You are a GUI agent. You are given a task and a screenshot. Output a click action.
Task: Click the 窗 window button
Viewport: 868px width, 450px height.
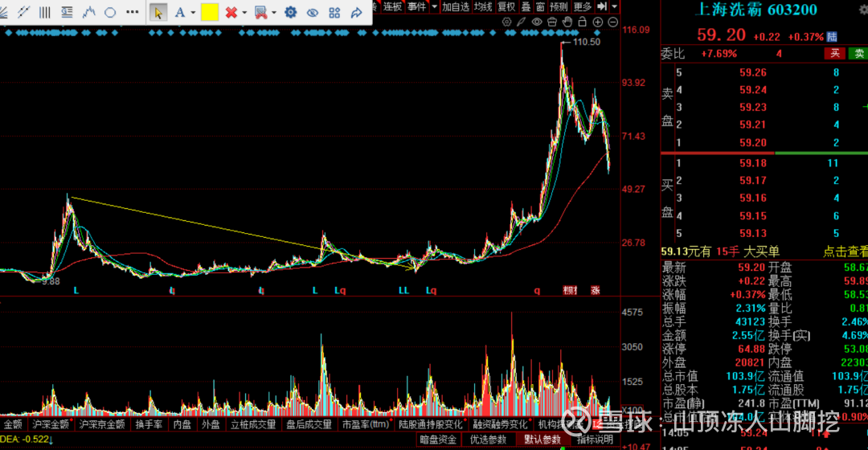540,6
